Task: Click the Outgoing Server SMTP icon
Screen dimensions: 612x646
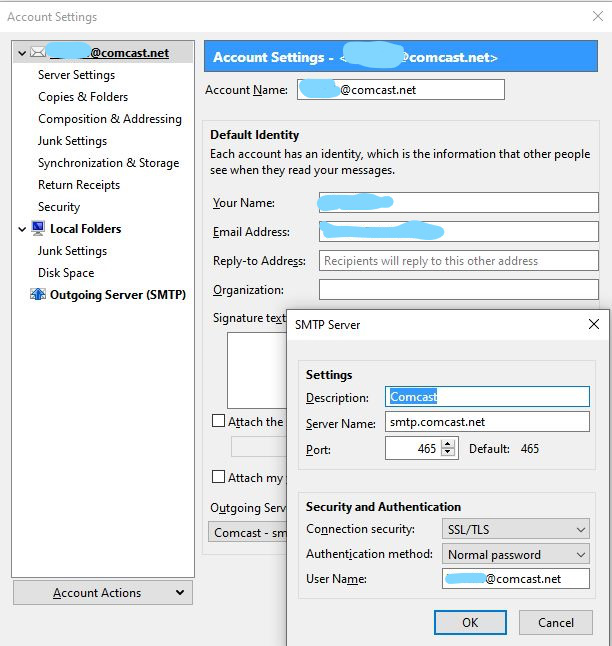Action: coord(38,294)
